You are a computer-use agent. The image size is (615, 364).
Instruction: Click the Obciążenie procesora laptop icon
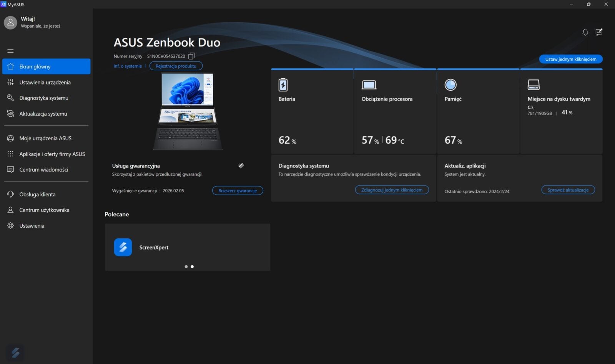point(369,85)
